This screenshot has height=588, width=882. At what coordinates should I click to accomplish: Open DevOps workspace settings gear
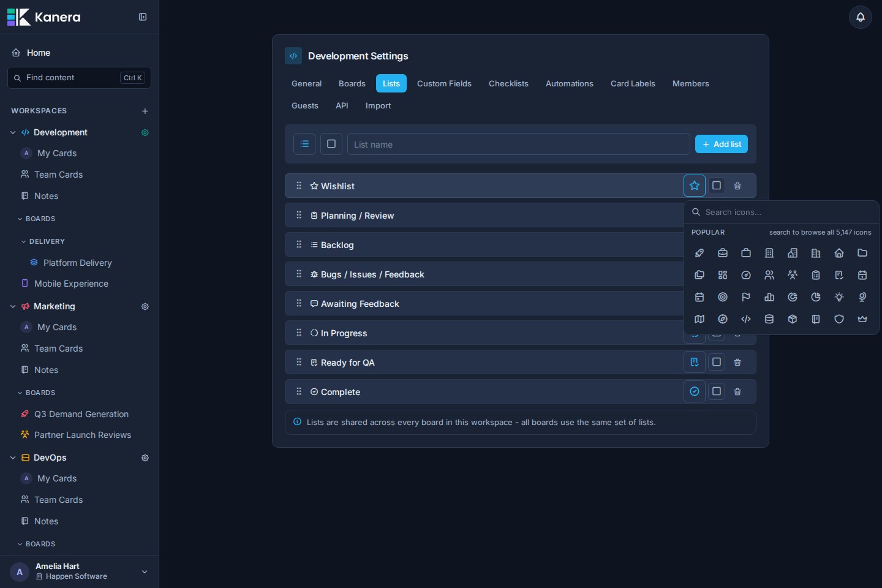click(145, 458)
